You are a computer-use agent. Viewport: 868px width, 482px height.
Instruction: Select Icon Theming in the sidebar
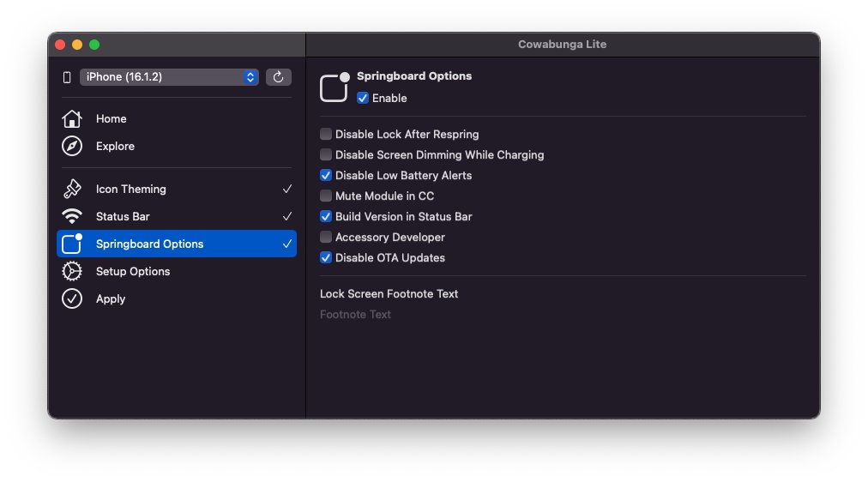[x=177, y=189]
